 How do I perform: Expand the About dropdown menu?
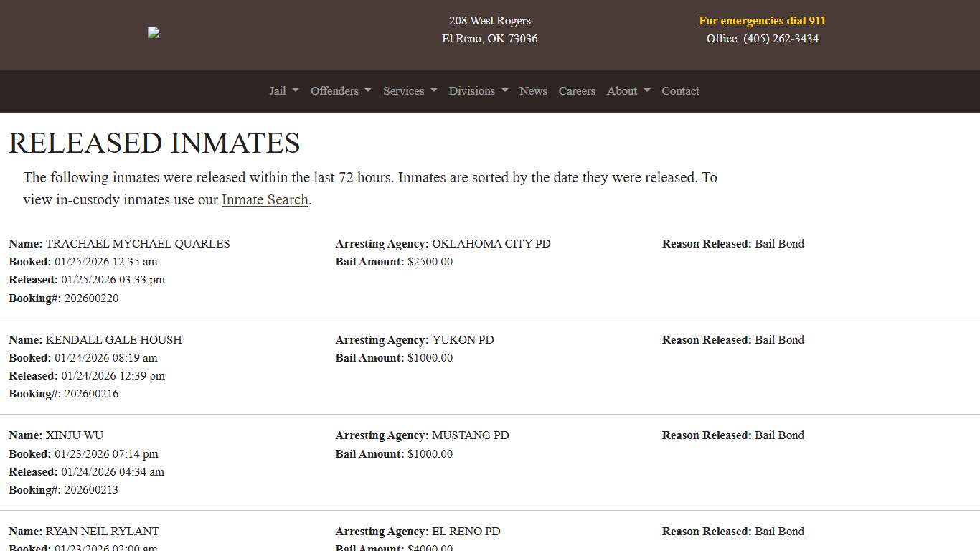point(628,91)
